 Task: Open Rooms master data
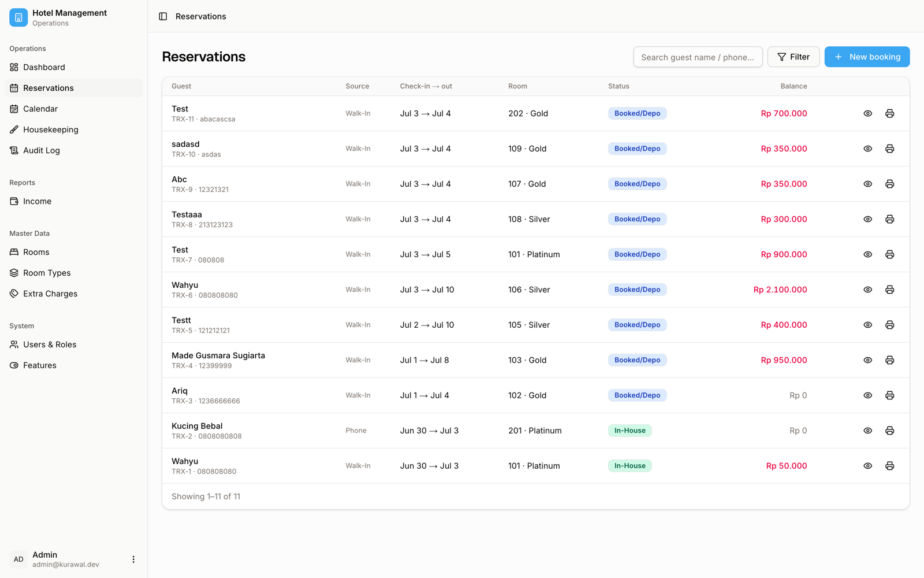tap(73, 252)
